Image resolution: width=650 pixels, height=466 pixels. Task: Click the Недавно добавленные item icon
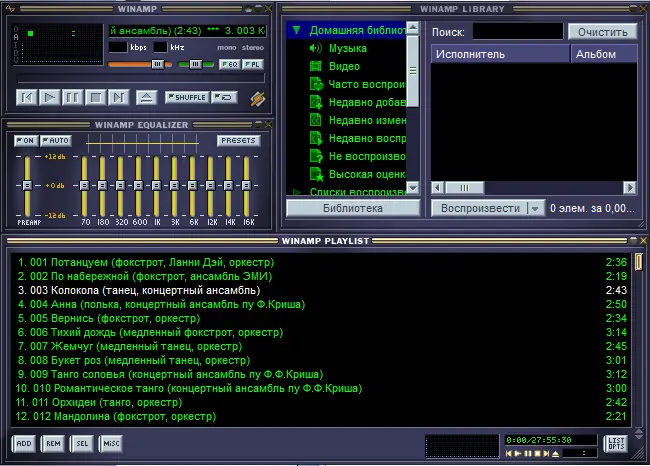316,102
